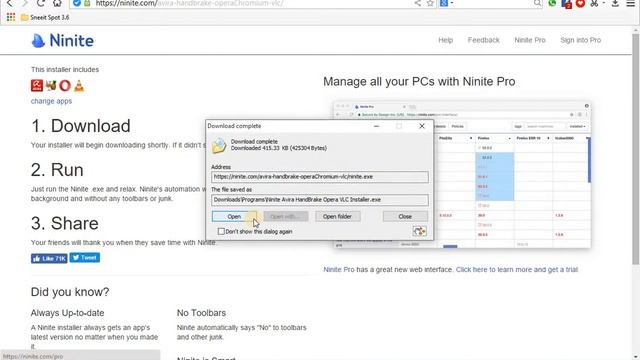Viewport: 640px width, 360px height.
Task: Click the 'This installer includes' text
Action: [65, 69]
